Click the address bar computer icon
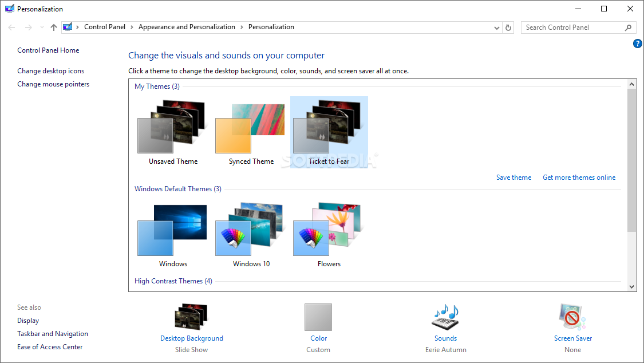The height and width of the screenshot is (363, 644). tap(68, 27)
